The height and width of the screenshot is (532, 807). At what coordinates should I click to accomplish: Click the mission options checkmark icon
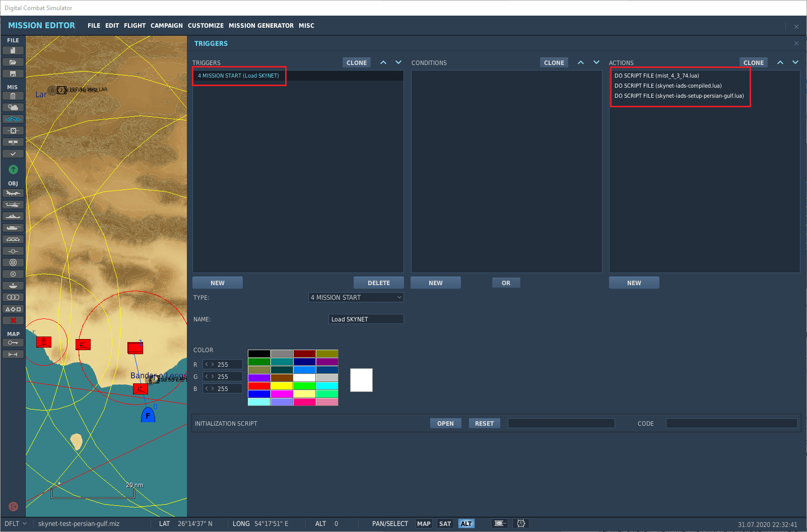(13, 154)
